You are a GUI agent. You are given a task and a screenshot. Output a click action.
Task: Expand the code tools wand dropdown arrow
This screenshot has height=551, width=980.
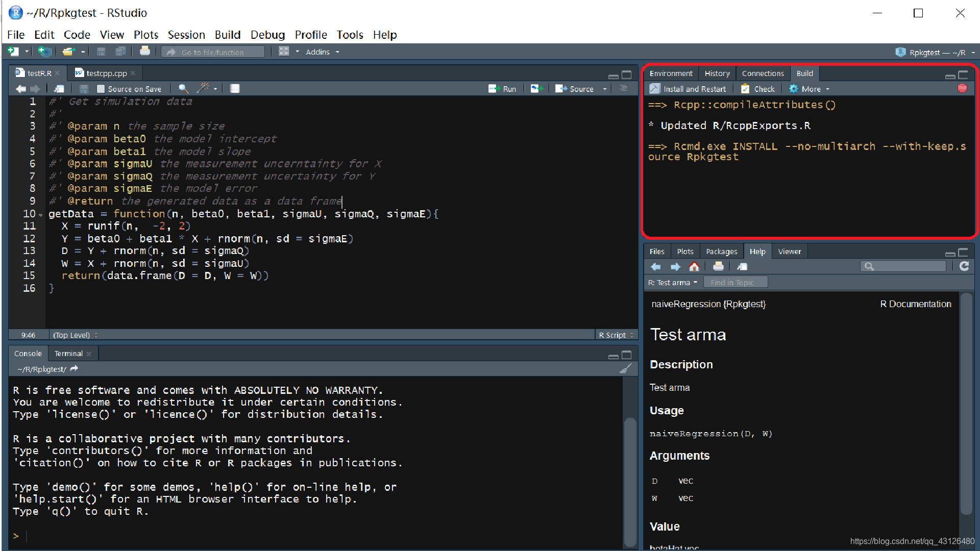pos(215,89)
